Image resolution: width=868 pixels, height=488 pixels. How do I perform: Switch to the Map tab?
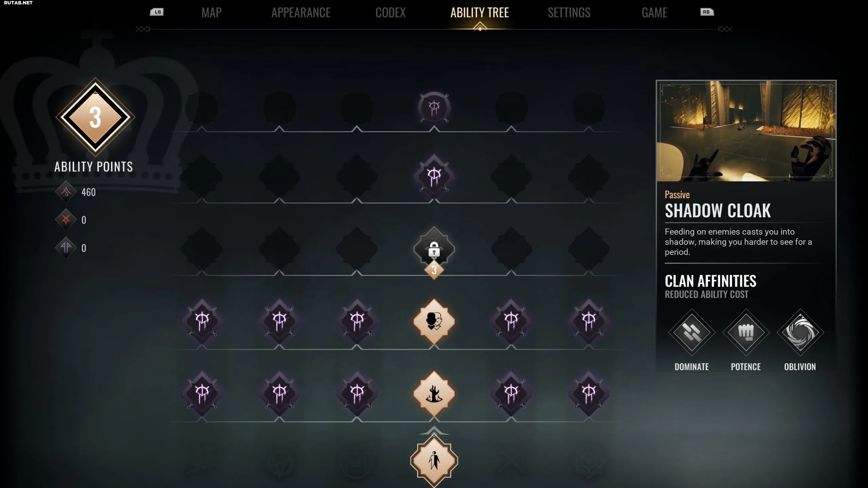[x=212, y=13]
